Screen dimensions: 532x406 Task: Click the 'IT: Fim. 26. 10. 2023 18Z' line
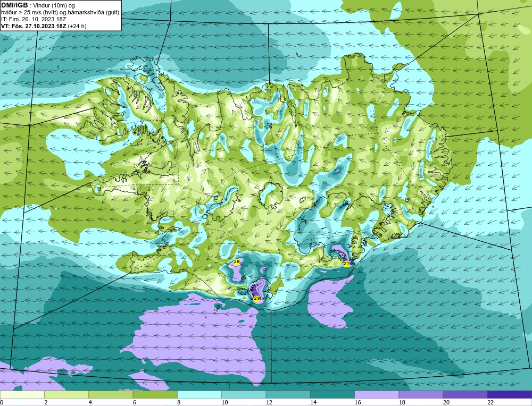click(33, 19)
